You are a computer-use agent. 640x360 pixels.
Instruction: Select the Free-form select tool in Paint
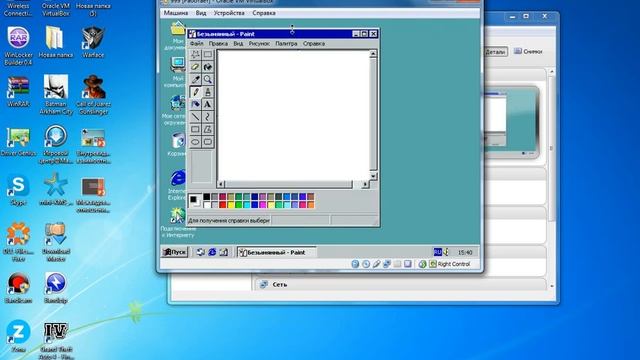195,54
